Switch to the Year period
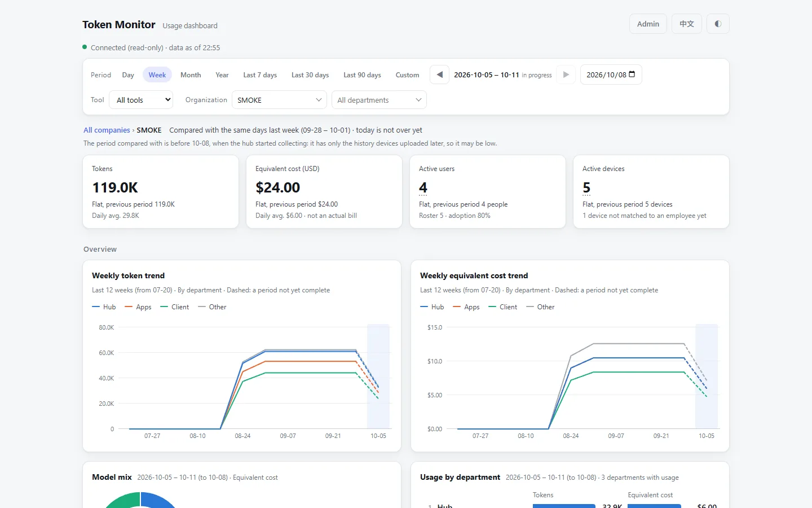Screen dimensions: 812x508 (x=222, y=75)
